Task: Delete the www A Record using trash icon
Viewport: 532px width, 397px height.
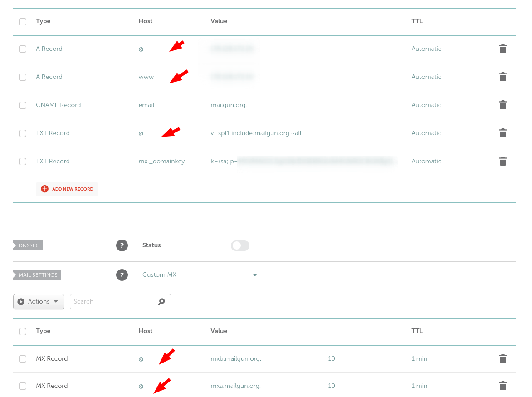Action: coord(503,77)
